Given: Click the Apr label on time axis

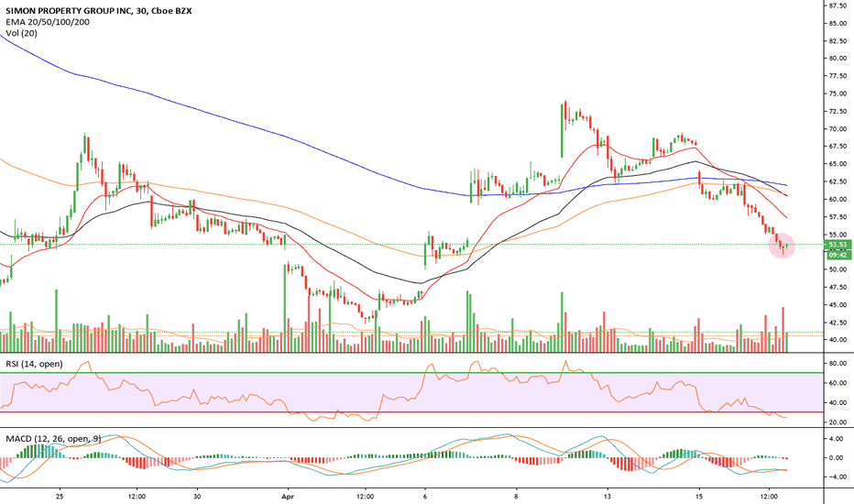Looking at the screenshot, I should point(287,497).
